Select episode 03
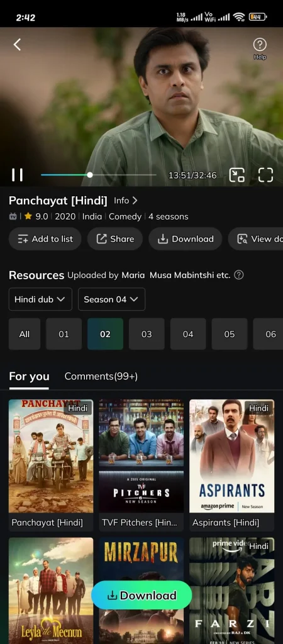This screenshot has height=644, width=283. coord(147,334)
